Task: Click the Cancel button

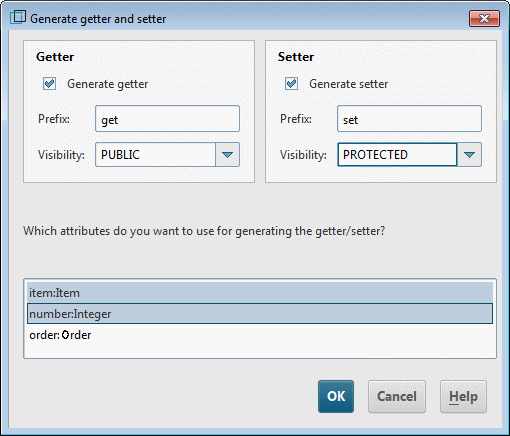Action: click(x=397, y=396)
